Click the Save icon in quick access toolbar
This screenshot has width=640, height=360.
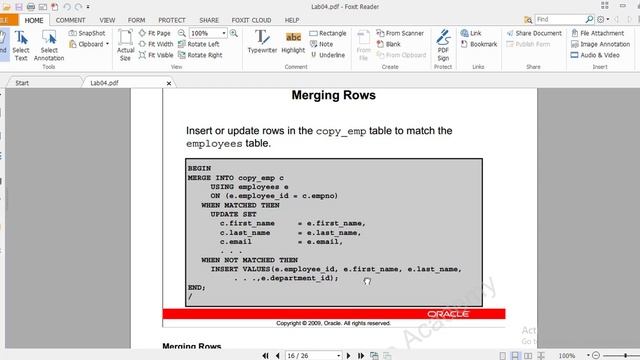(x=19, y=7)
